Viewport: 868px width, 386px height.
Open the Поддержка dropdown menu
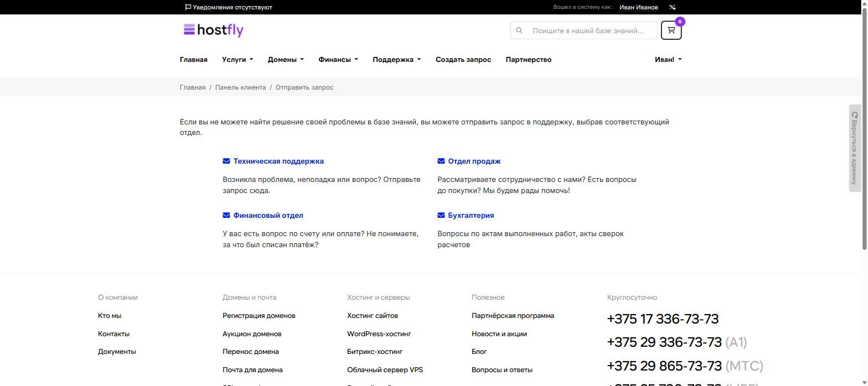pos(396,59)
